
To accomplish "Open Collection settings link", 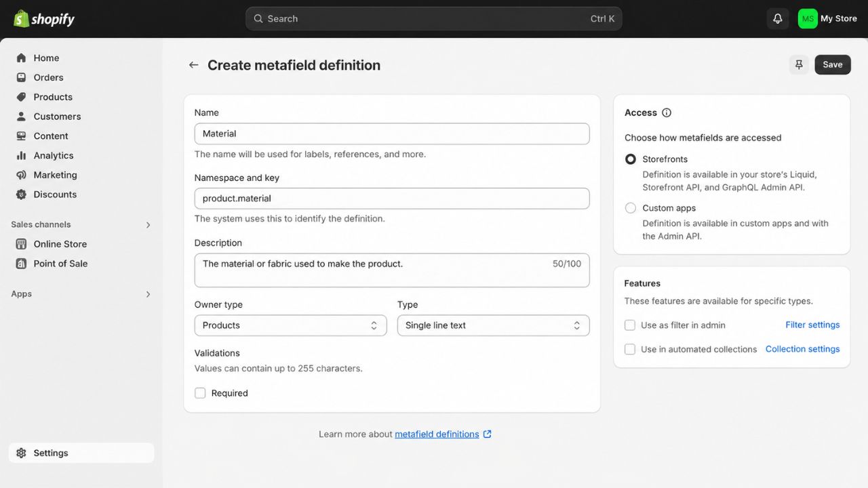I will click(802, 349).
